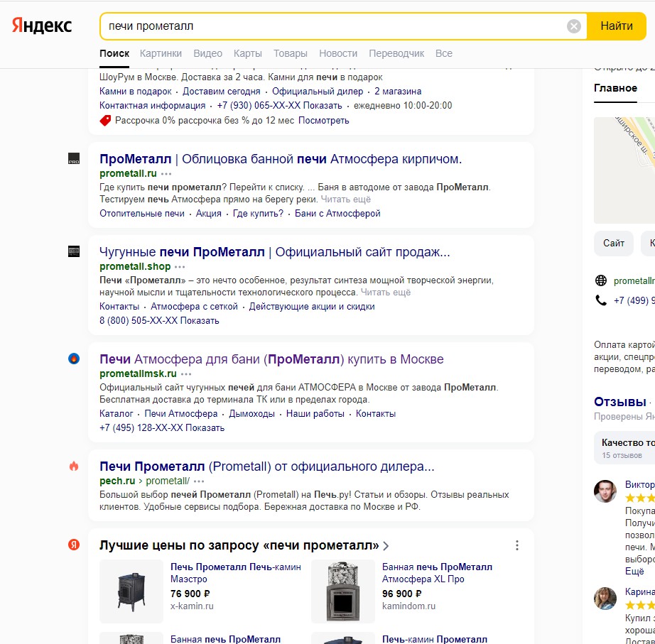The image size is (655, 644).
Task: Open Печи Атмосфера для бани result title
Action: click(271, 359)
